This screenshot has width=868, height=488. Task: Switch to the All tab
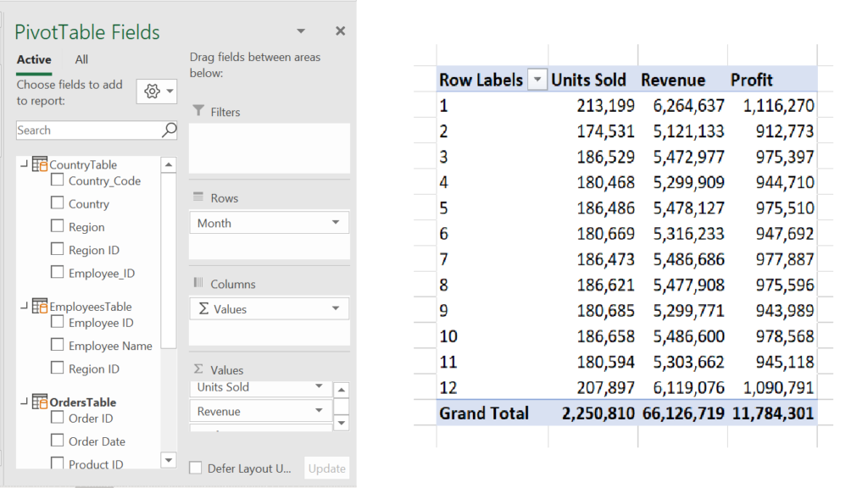click(81, 59)
